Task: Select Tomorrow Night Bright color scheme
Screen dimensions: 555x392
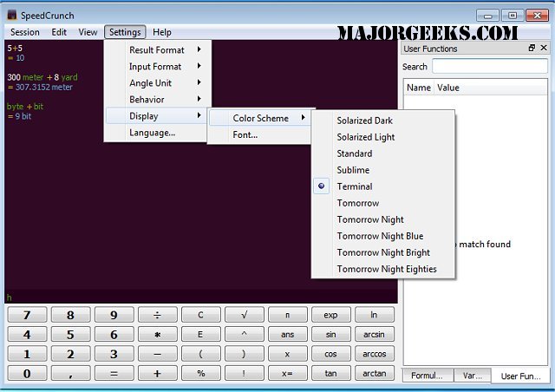Action: pyautogui.click(x=383, y=252)
